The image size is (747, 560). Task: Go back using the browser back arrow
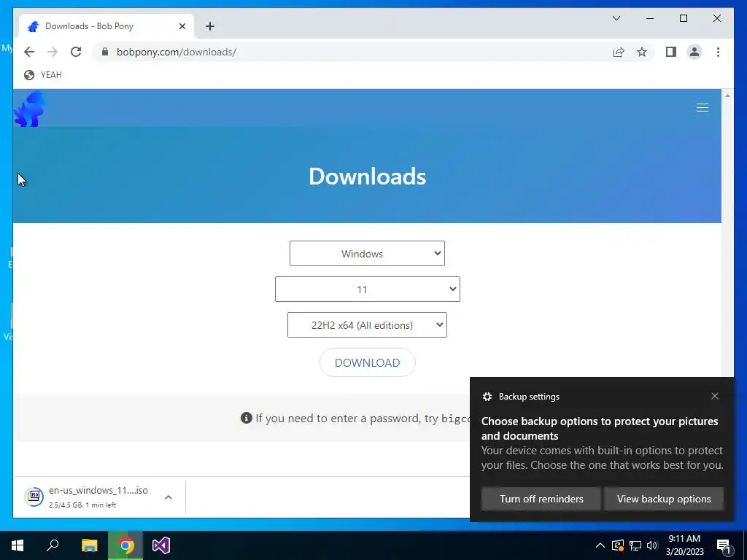pyautogui.click(x=29, y=52)
